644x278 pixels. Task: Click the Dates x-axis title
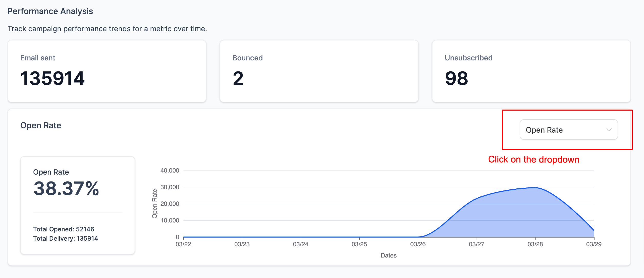[388, 255]
